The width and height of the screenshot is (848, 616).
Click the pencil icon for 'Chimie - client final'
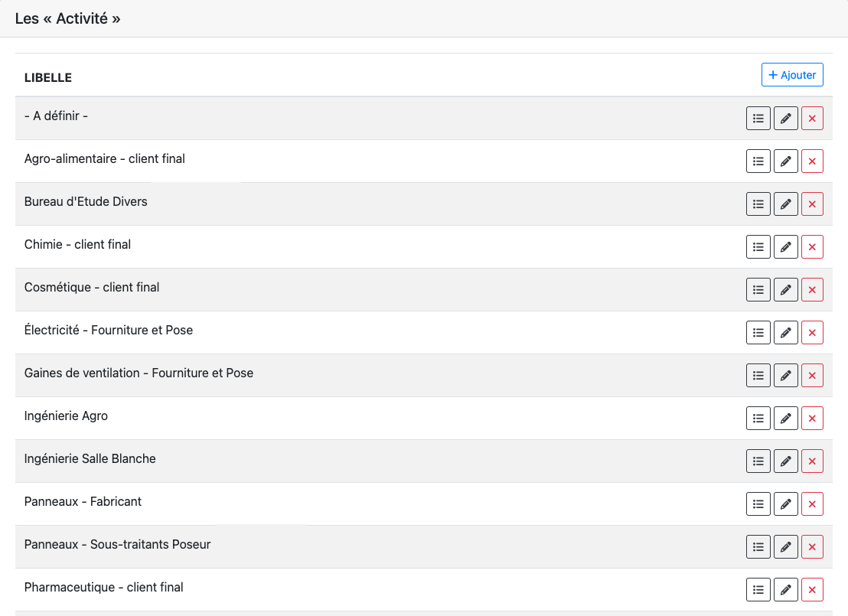point(785,247)
